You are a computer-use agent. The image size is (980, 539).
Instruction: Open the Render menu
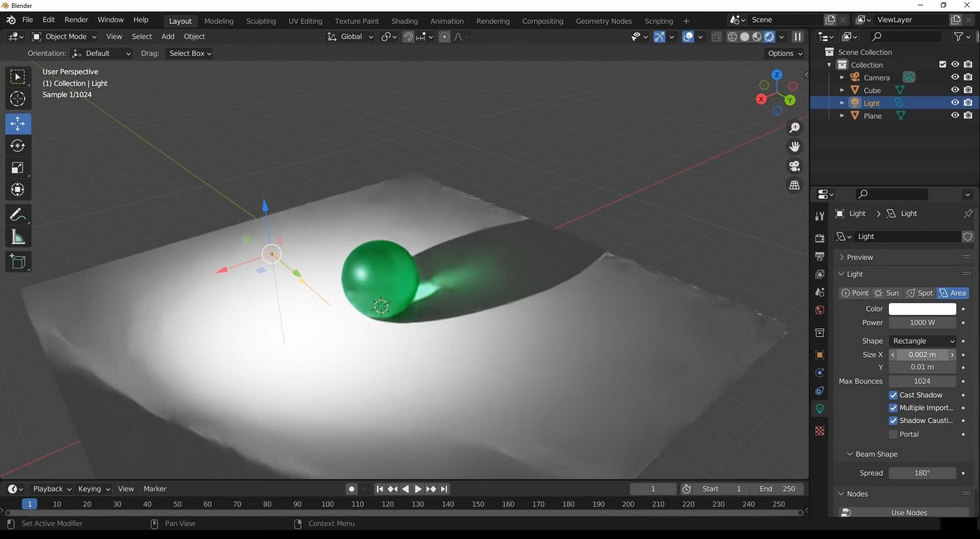[x=76, y=20]
